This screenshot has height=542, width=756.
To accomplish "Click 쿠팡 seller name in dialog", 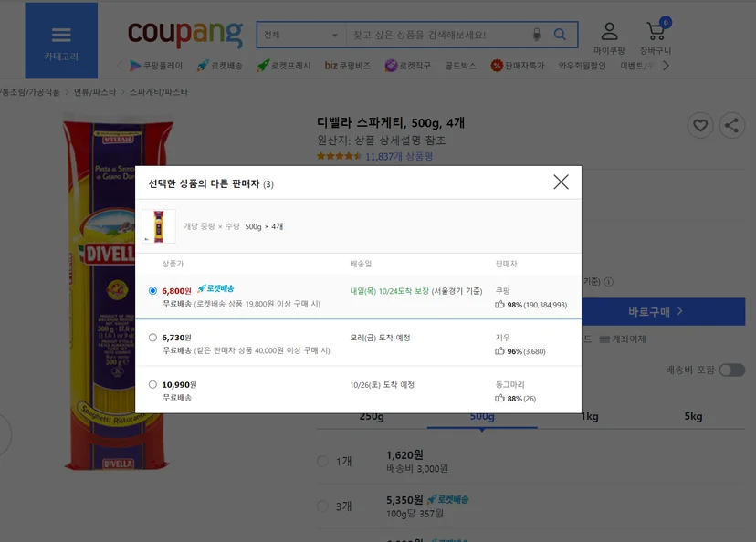I will (x=503, y=291).
